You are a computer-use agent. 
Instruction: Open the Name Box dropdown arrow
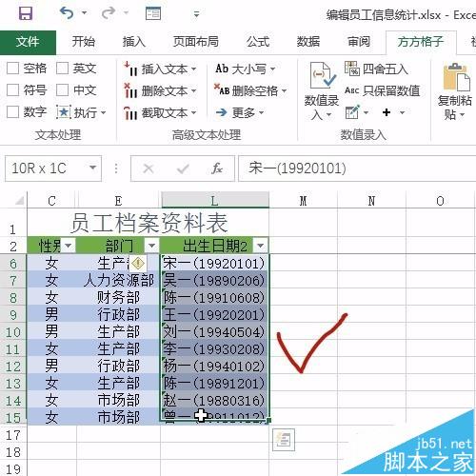(92, 168)
